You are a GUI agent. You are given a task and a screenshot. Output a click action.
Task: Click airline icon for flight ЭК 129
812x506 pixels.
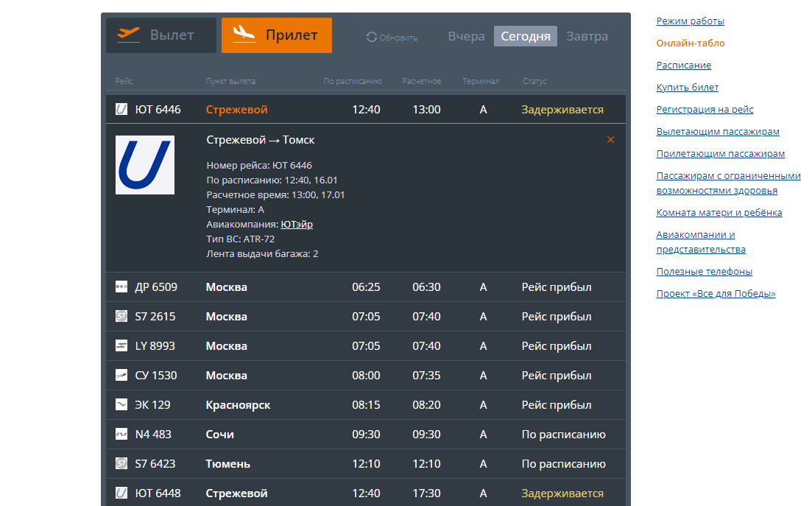pos(121,405)
